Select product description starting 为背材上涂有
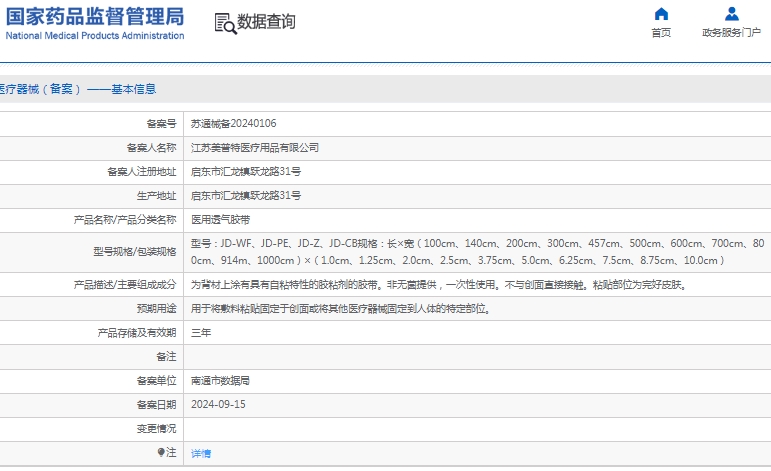771x471 pixels. point(439,285)
